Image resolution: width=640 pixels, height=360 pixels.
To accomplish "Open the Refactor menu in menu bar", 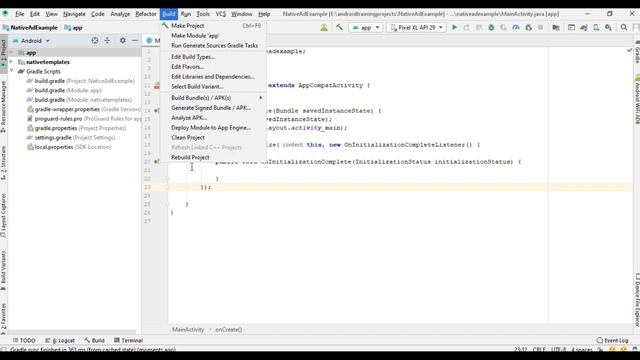I will pyautogui.click(x=146, y=14).
